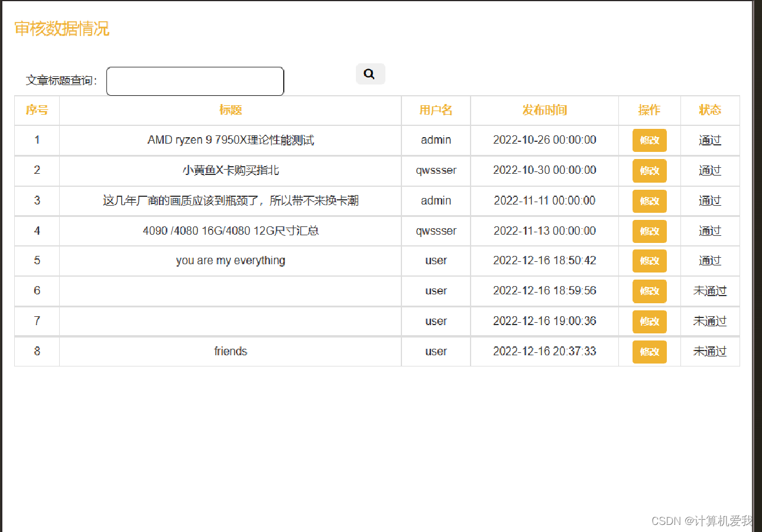This screenshot has height=532, width=762.
Task: Click timestamp 2022-12-16 18:50:42
Action: [544, 261]
